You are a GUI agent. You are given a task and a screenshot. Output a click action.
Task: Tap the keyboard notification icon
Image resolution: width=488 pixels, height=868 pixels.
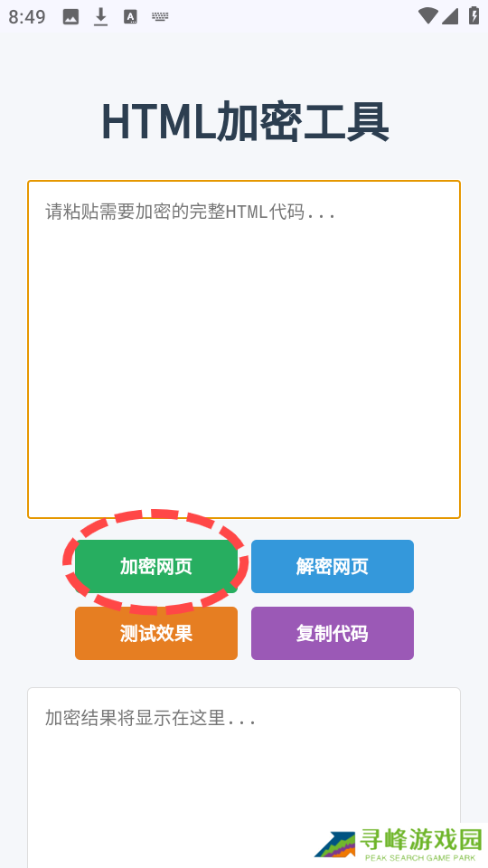click(161, 17)
